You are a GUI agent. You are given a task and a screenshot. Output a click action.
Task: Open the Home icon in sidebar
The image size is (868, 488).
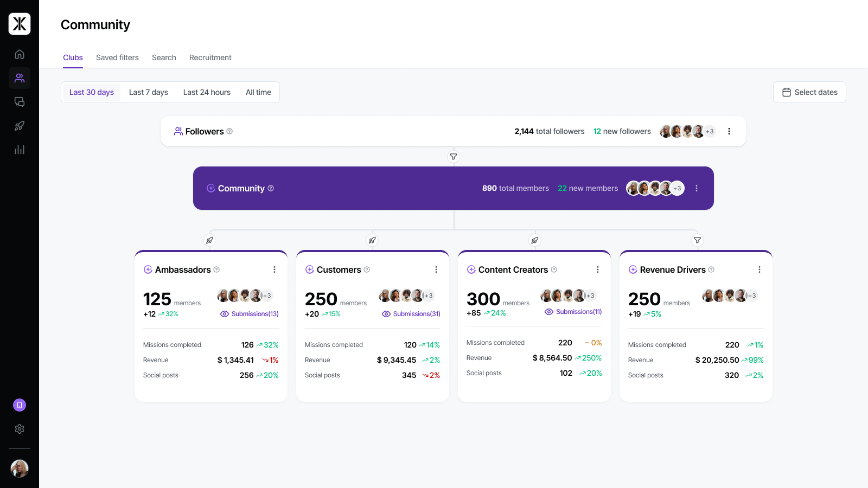(20, 54)
